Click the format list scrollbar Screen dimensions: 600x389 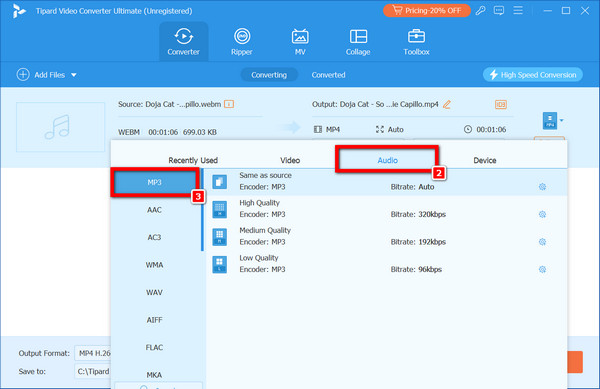click(202, 210)
